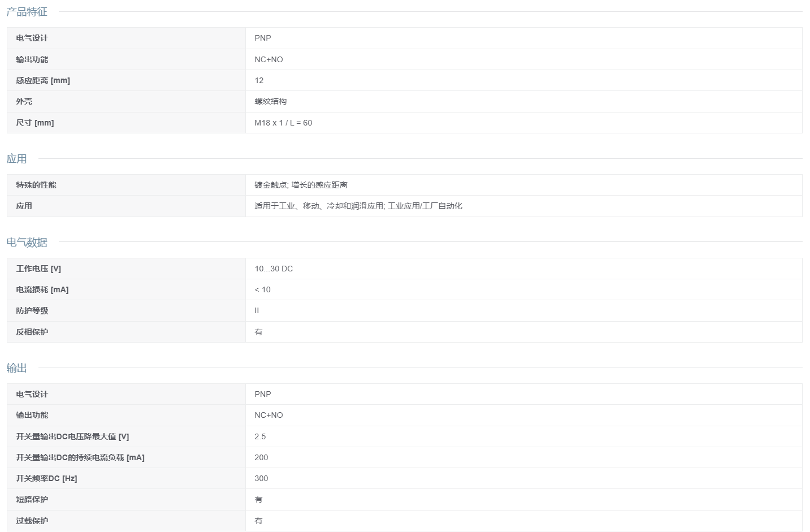
Task: Select the '电流损耗 [mA]' label
Action: pyautogui.click(x=42, y=289)
